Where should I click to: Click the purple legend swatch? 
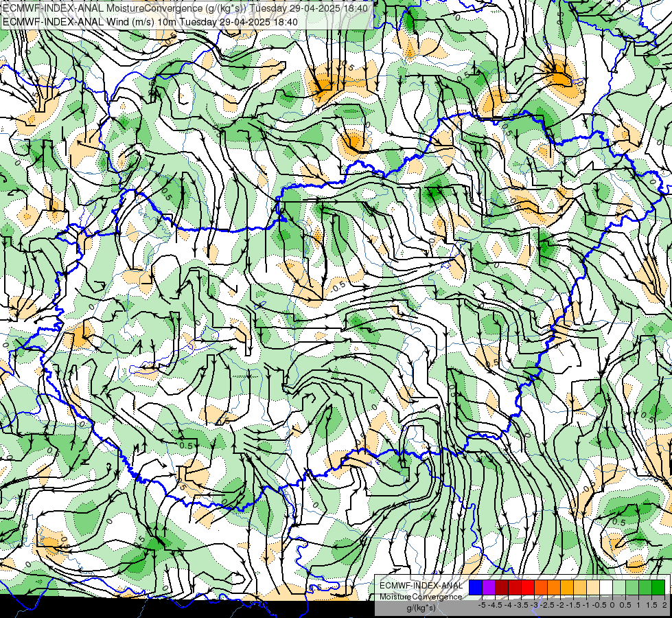[489, 587]
